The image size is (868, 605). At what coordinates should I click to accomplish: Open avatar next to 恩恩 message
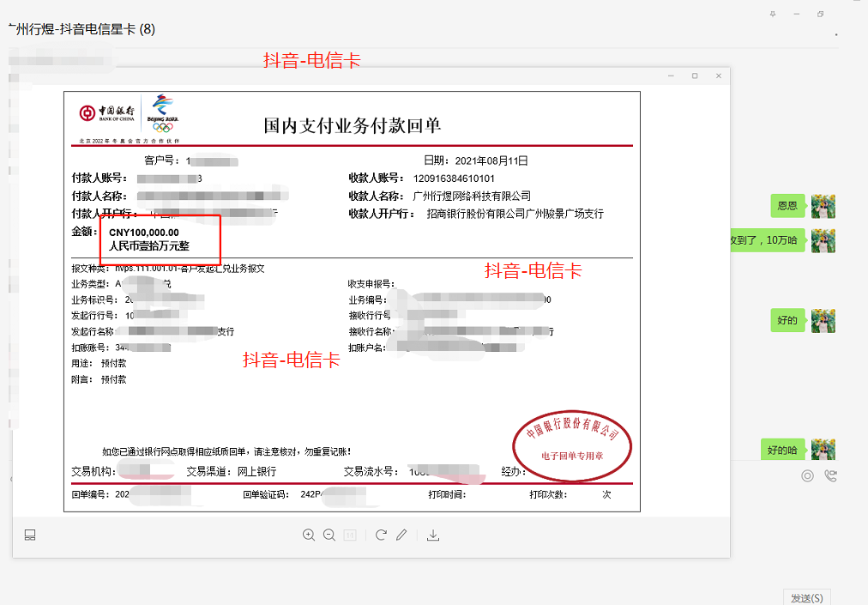tap(823, 207)
